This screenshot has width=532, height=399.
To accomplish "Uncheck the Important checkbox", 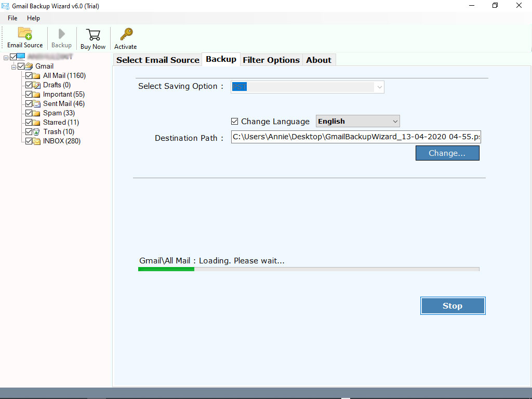I will point(29,94).
